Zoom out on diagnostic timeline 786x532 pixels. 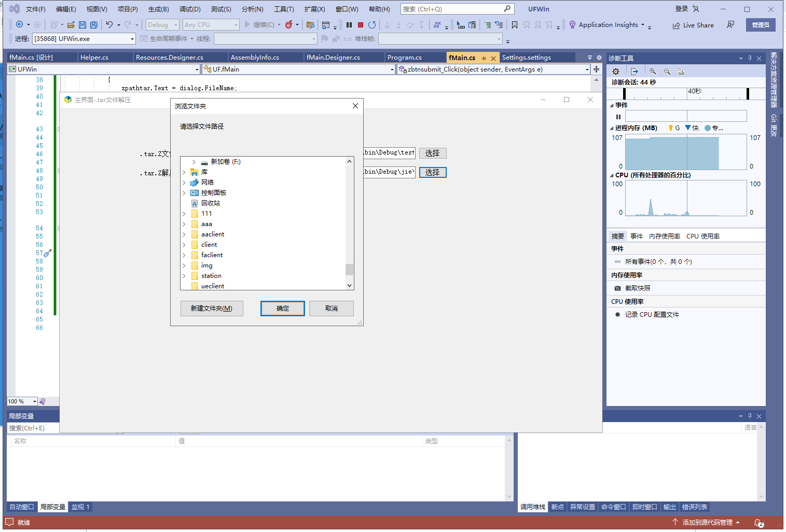(x=667, y=72)
